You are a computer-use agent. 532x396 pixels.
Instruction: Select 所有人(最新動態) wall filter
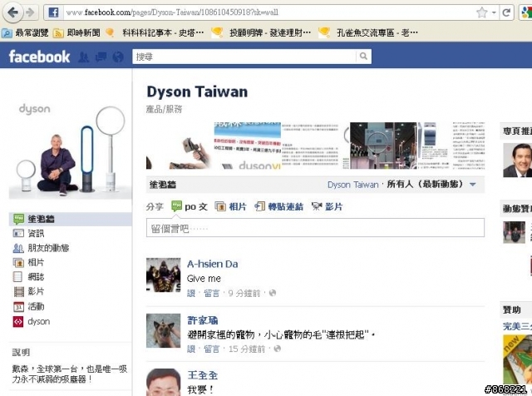[x=425, y=185]
